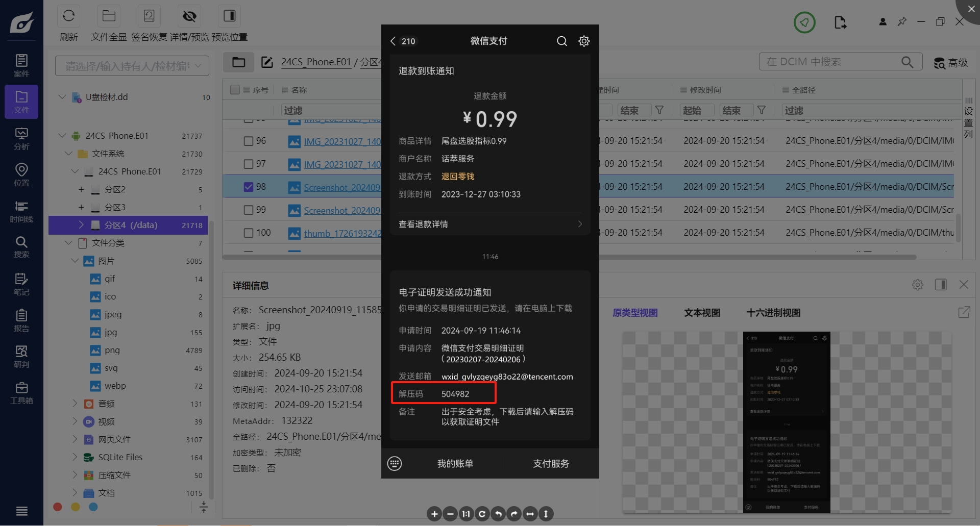Check the box for row 100
The image size is (980, 526).
249,233
